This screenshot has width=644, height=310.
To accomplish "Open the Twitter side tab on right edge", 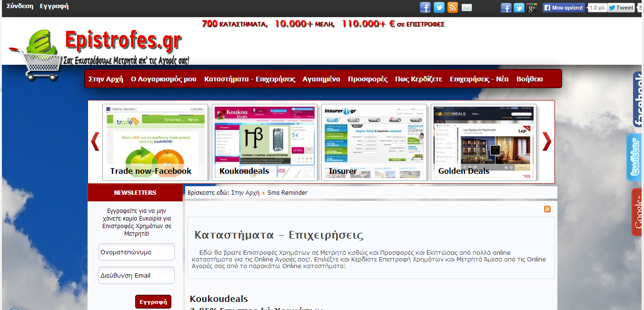I will tap(635, 158).
